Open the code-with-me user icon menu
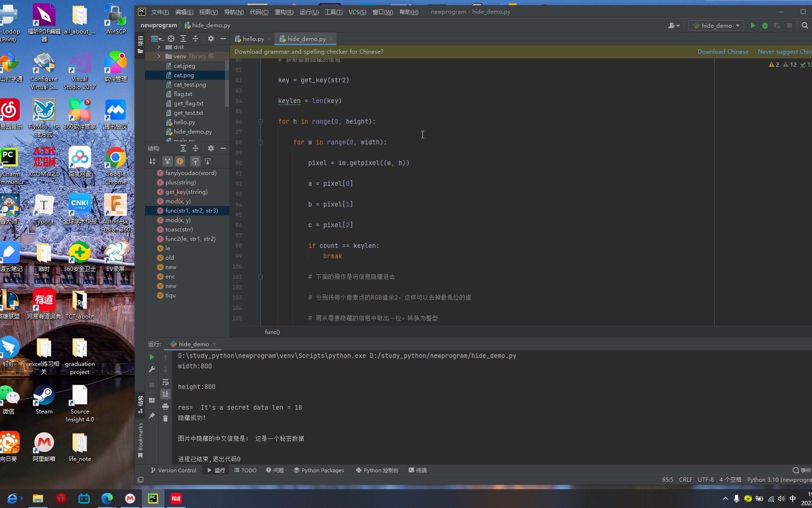 click(x=674, y=25)
